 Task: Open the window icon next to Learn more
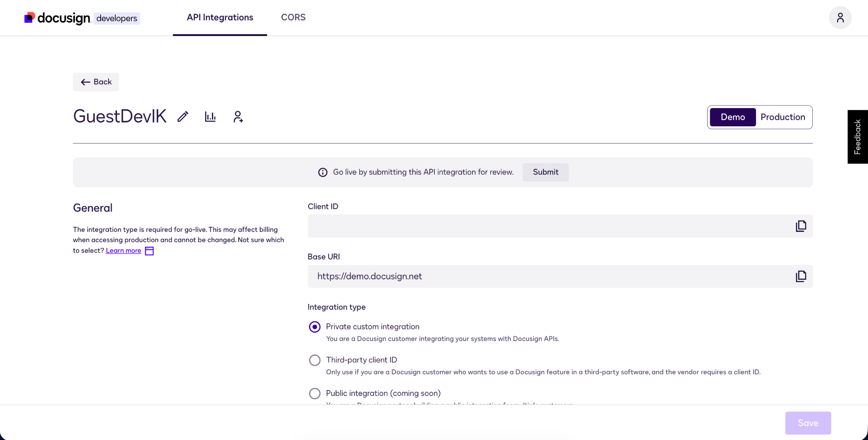149,251
